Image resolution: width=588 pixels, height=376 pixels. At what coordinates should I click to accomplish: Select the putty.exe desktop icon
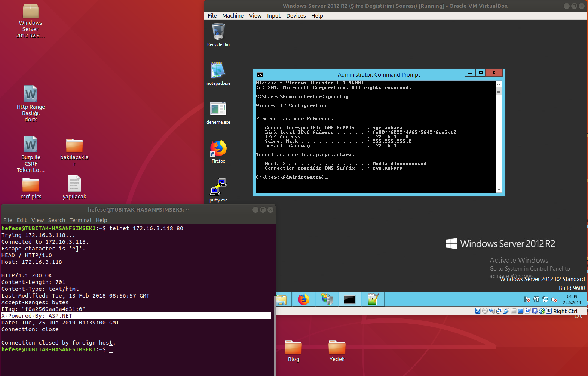pos(218,190)
